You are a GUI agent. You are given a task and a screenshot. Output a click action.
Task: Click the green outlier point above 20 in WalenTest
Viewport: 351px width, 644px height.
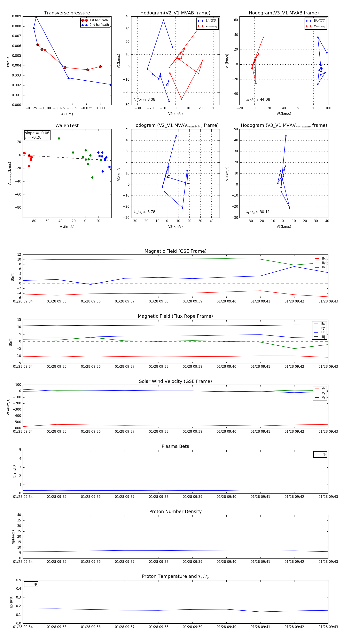(x=59, y=139)
